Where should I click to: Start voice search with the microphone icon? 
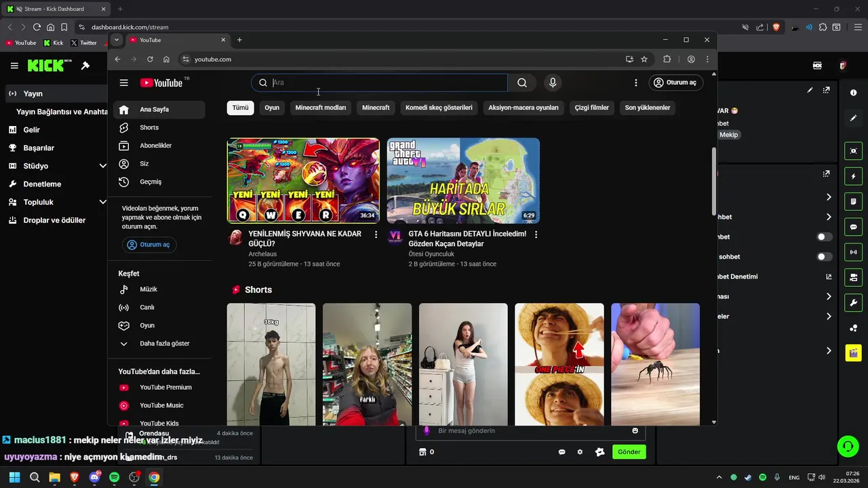click(553, 83)
